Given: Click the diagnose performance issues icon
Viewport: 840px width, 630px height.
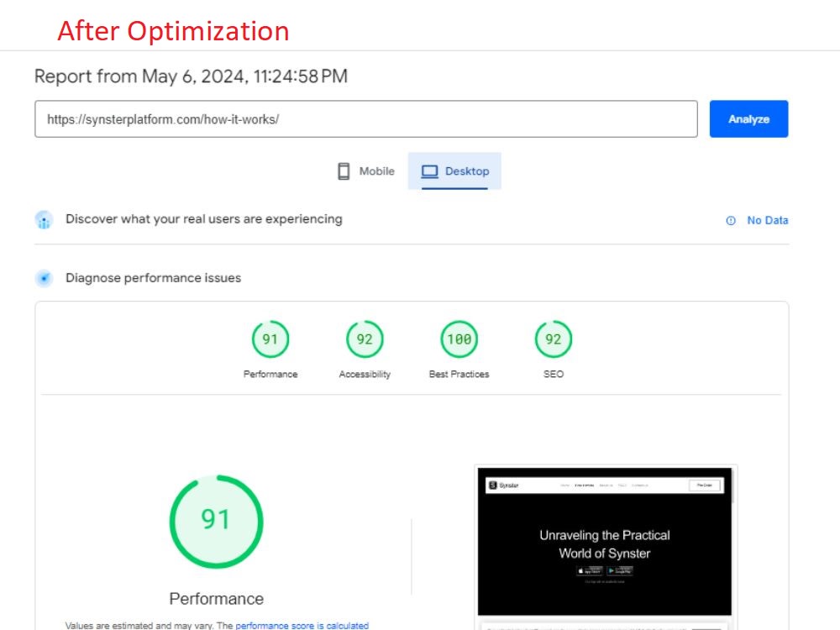Looking at the screenshot, I should pyautogui.click(x=44, y=278).
